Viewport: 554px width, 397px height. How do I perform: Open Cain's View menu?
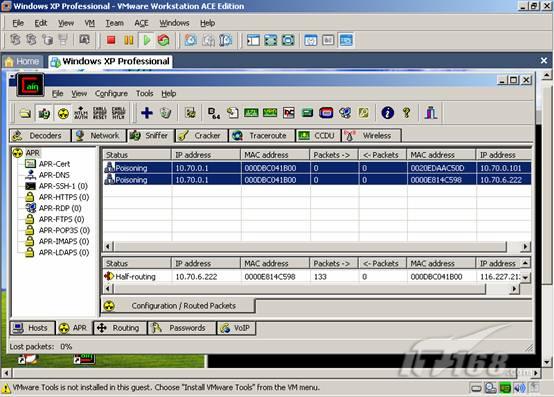coord(79,94)
